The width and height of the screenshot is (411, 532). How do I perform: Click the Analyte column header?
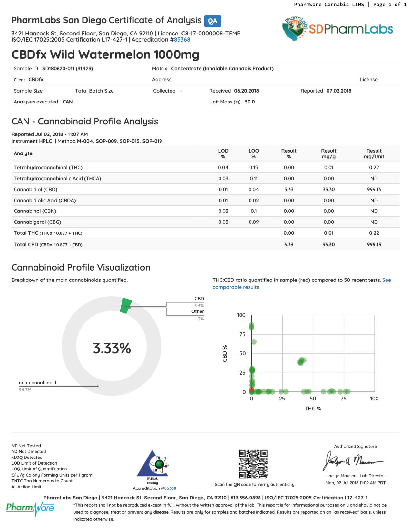[x=23, y=153]
